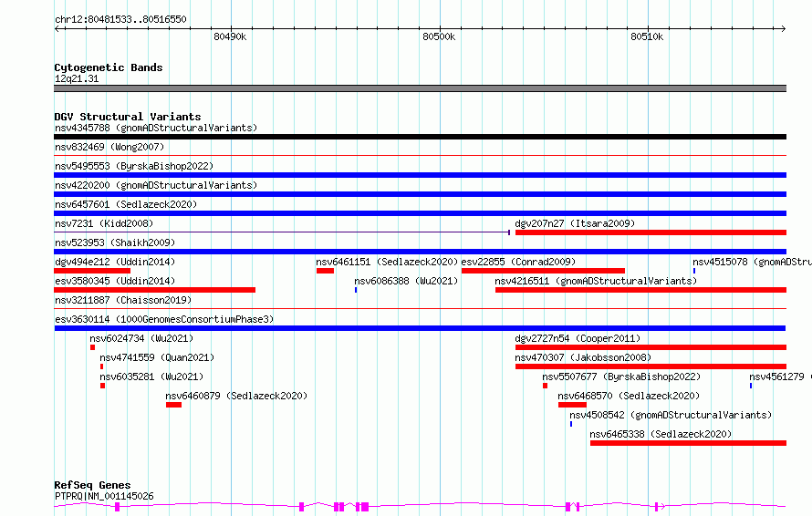Select the small red nsv6035281 marker
Screen dimensions: 812x516
[x=102, y=387]
